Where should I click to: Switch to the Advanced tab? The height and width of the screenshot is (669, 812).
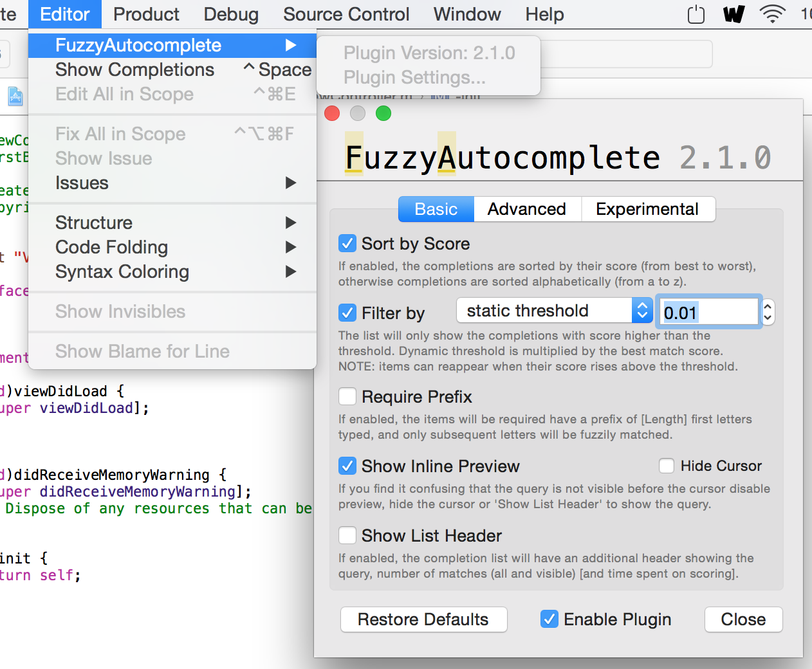(x=527, y=209)
